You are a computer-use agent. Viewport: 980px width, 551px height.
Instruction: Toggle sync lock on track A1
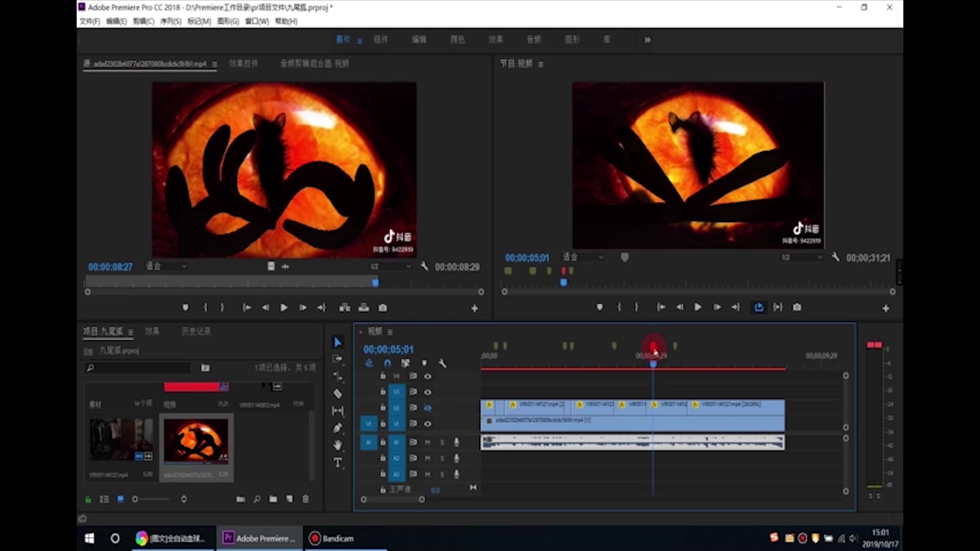[413, 442]
